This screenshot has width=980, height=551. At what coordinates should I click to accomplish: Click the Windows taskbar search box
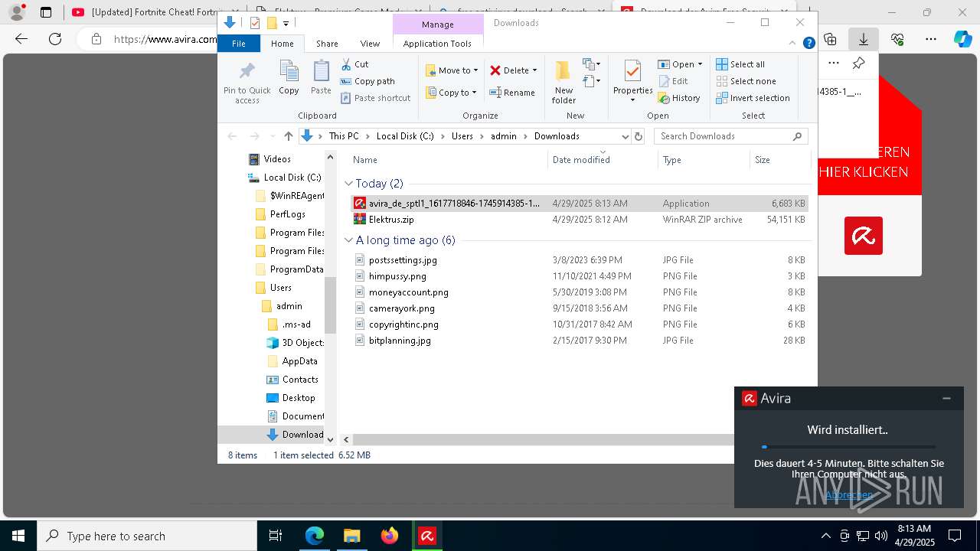click(x=147, y=536)
